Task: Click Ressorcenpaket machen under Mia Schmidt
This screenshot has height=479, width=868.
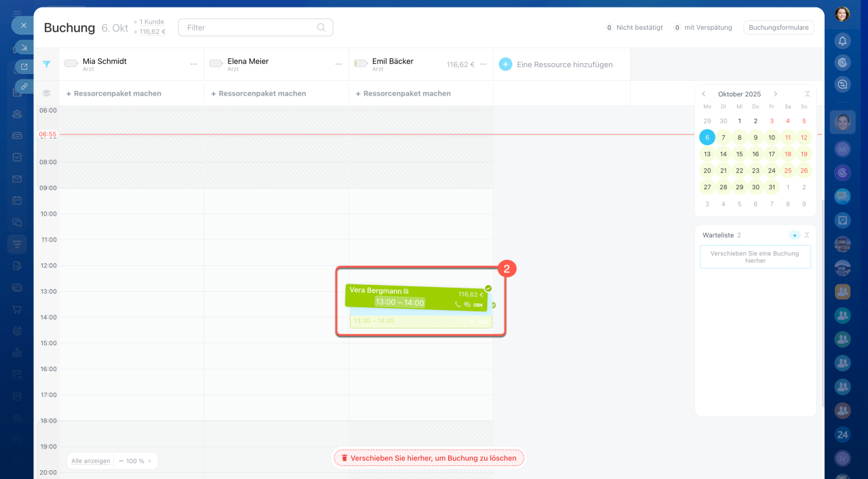Action: tap(113, 94)
